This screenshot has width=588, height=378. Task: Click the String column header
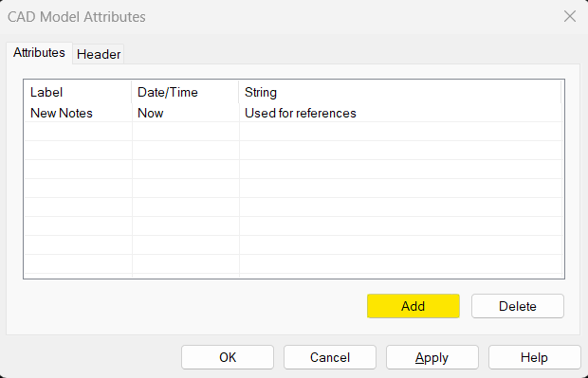(x=400, y=92)
